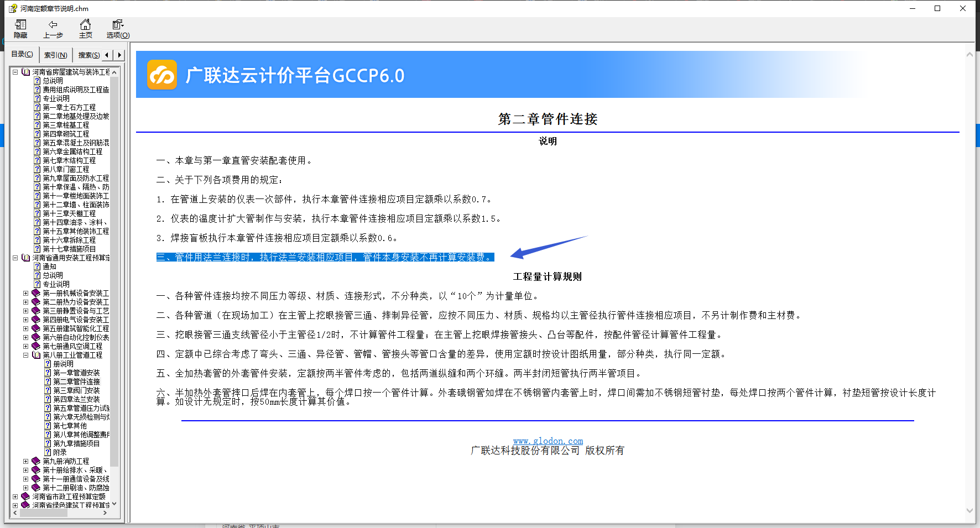Click the book icon of 第六册自动化控制仪表

[x=36, y=337]
